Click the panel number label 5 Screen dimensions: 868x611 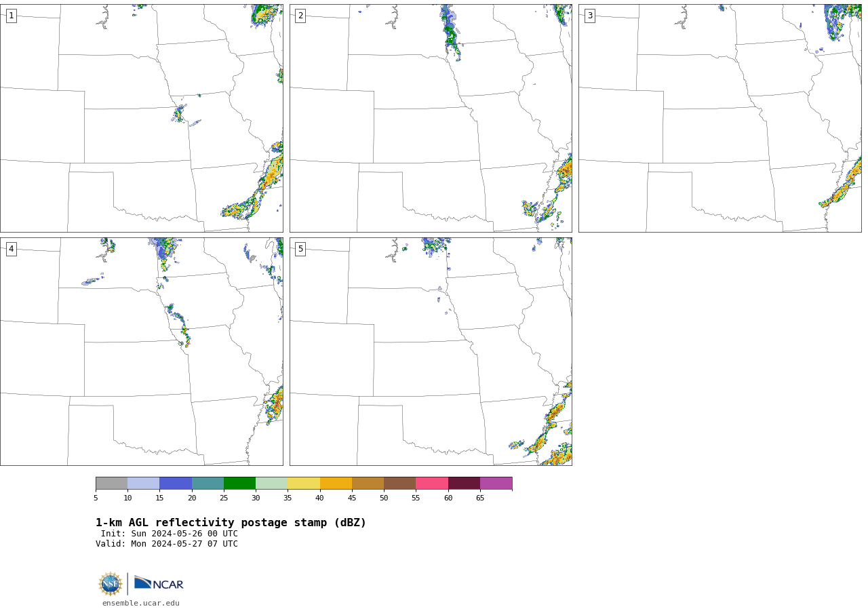coord(300,249)
